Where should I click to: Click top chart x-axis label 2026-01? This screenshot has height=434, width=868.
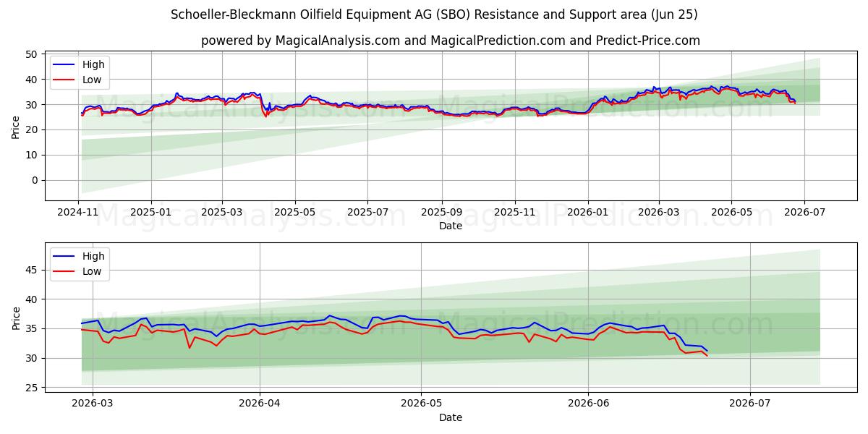coord(587,213)
